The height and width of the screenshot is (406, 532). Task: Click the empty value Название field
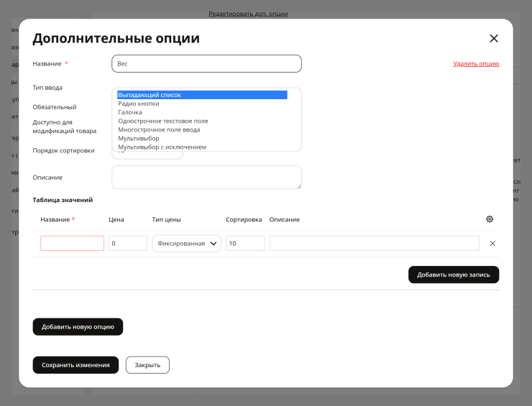click(72, 243)
